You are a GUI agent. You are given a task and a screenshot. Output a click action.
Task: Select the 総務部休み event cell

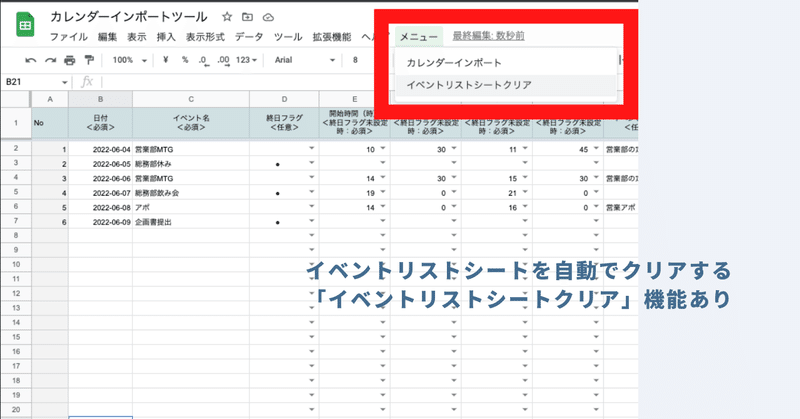point(191,164)
